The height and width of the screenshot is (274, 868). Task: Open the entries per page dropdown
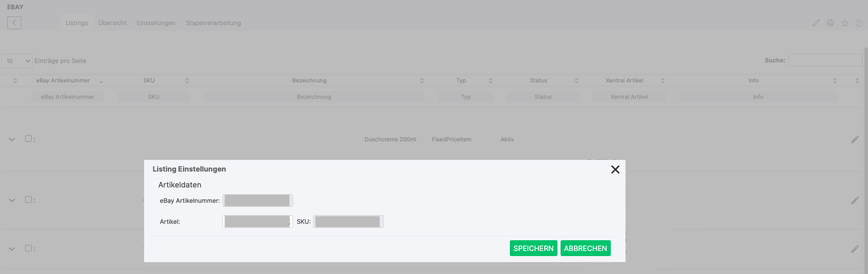pos(17,61)
